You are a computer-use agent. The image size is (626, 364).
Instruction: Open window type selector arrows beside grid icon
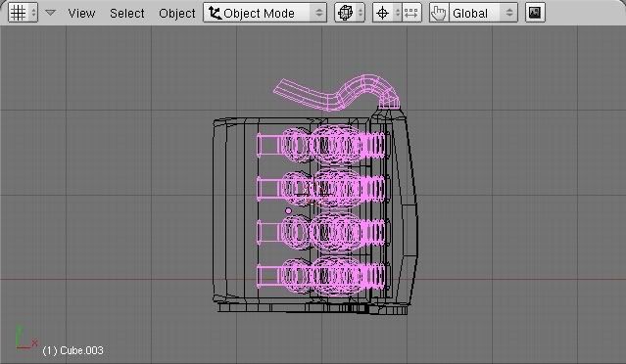(x=33, y=13)
